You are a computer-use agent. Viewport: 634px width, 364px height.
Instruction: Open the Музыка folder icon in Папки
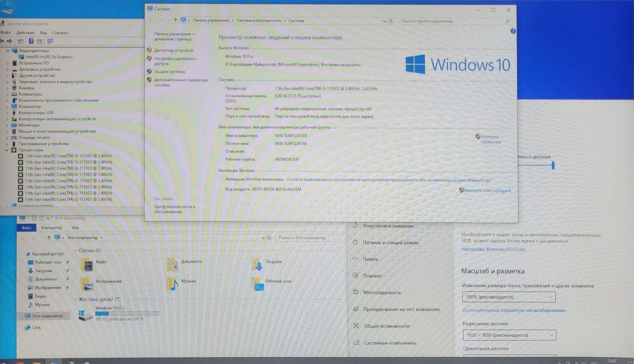(x=172, y=284)
